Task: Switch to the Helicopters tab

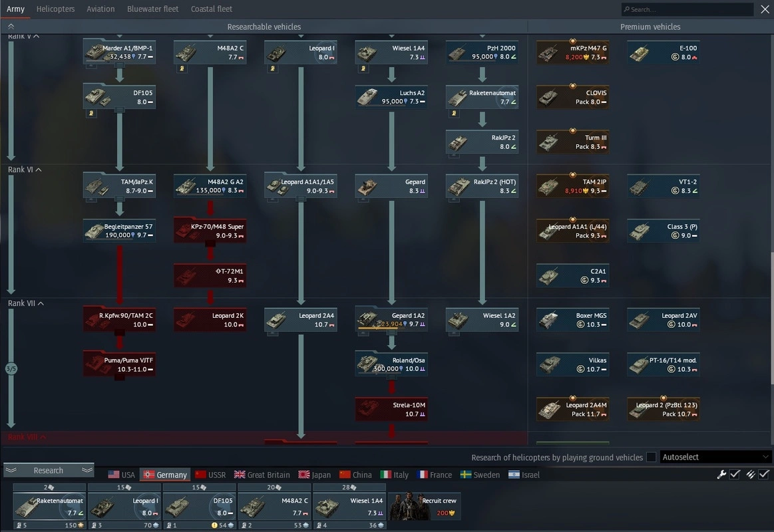Action: coord(55,9)
